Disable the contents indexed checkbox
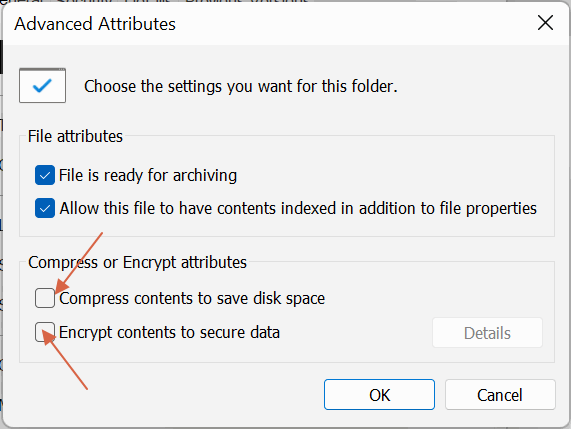 coord(45,208)
